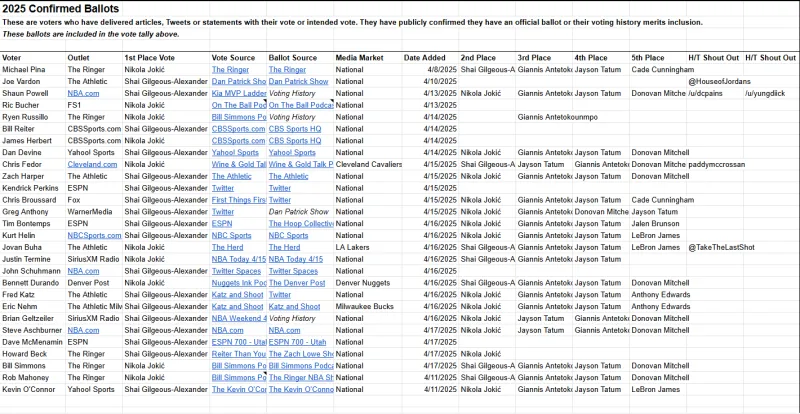Select the Michael Pina voter cell

[x=33, y=70]
